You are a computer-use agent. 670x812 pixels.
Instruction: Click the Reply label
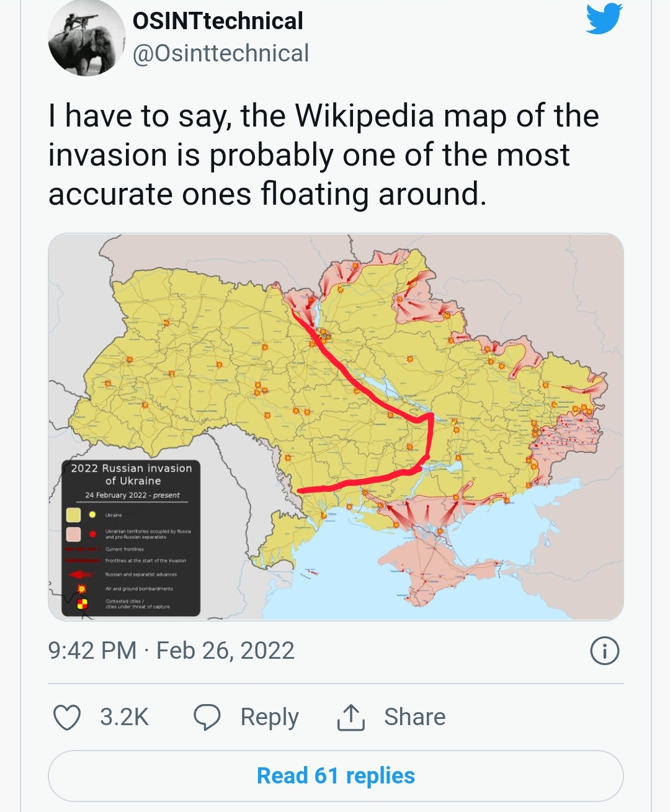[x=269, y=717]
